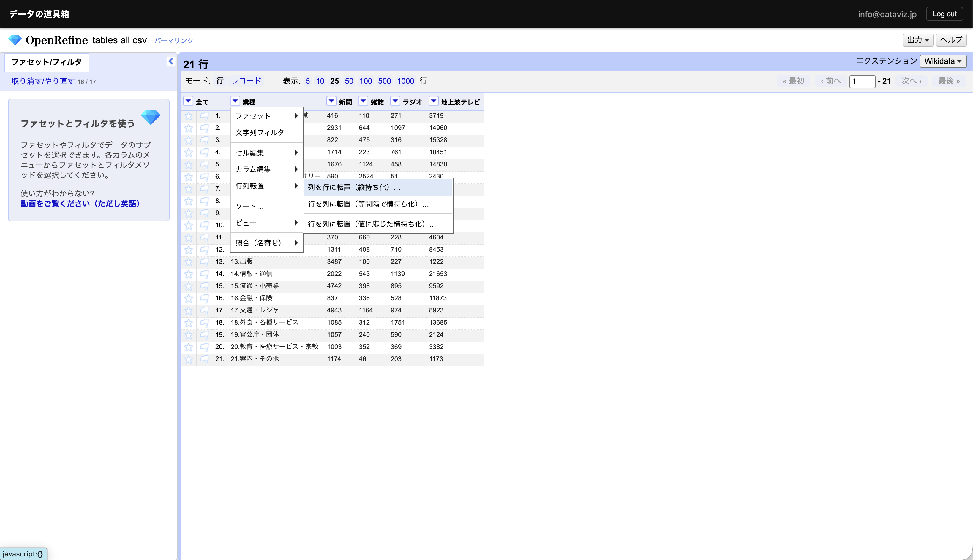Viewport: 973px width, 560px height.
Task: Set display to 10 rows
Action: tap(320, 81)
